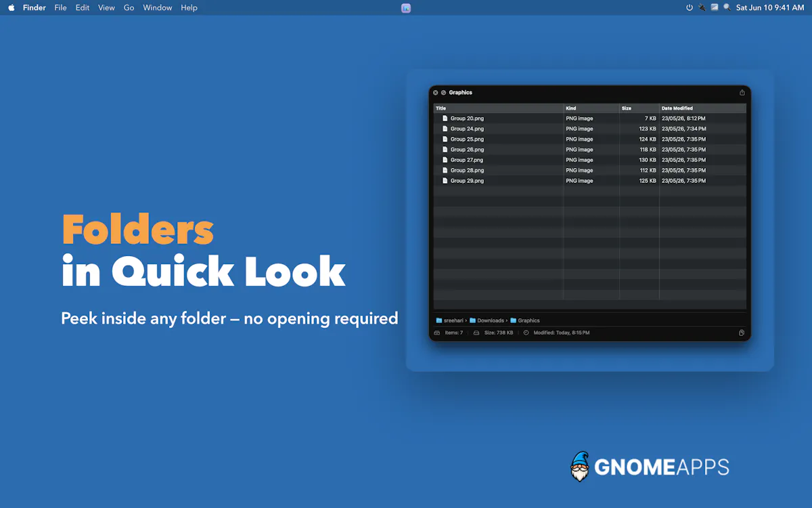Click the 125 KB size value
The image size is (812, 508).
pyautogui.click(x=648, y=181)
